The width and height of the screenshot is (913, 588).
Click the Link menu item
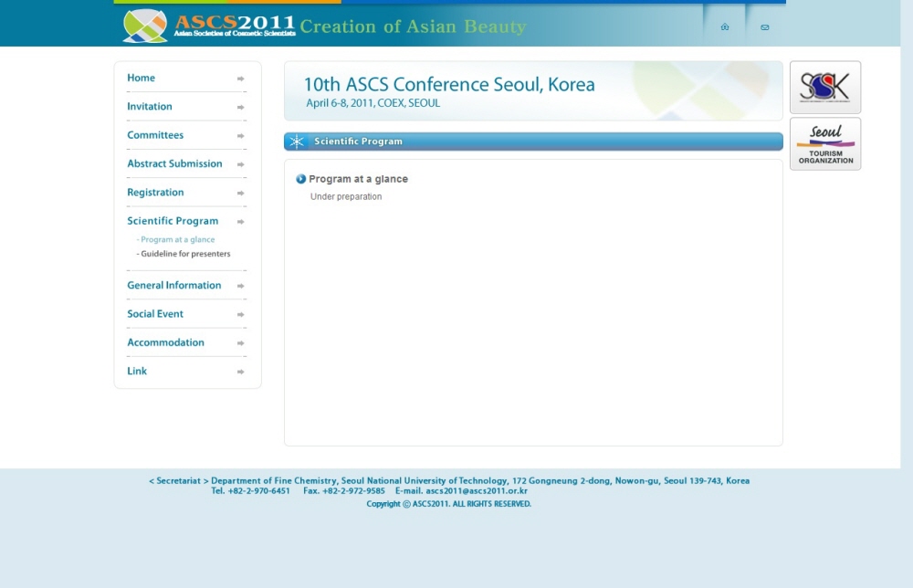click(x=137, y=372)
